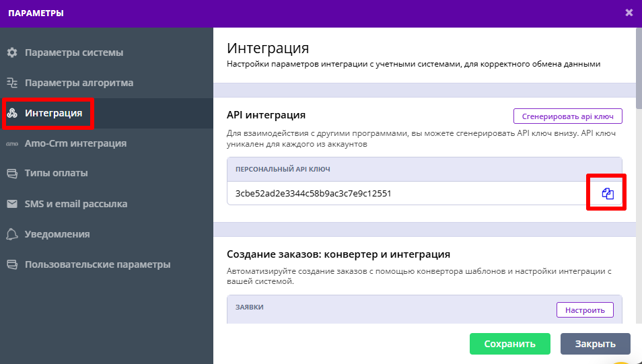Viewport: 642px width, 364px height.
Task: Go to the SMS и email рассылка label
Action: (76, 204)
